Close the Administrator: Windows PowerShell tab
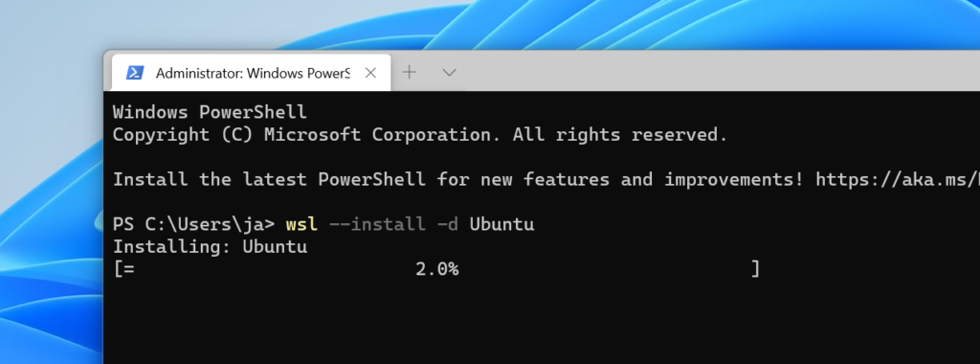Viewport: 980px width, 364px height. click(x=370, y=73)
